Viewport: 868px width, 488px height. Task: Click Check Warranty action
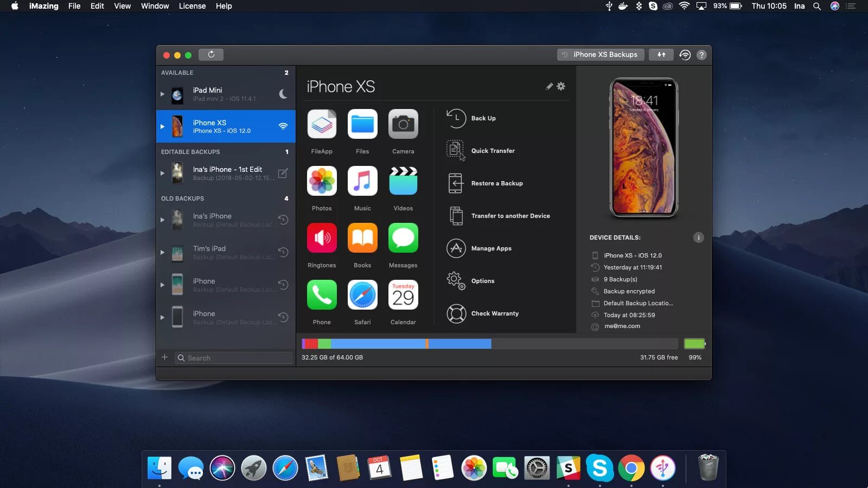tap(483, 313)
